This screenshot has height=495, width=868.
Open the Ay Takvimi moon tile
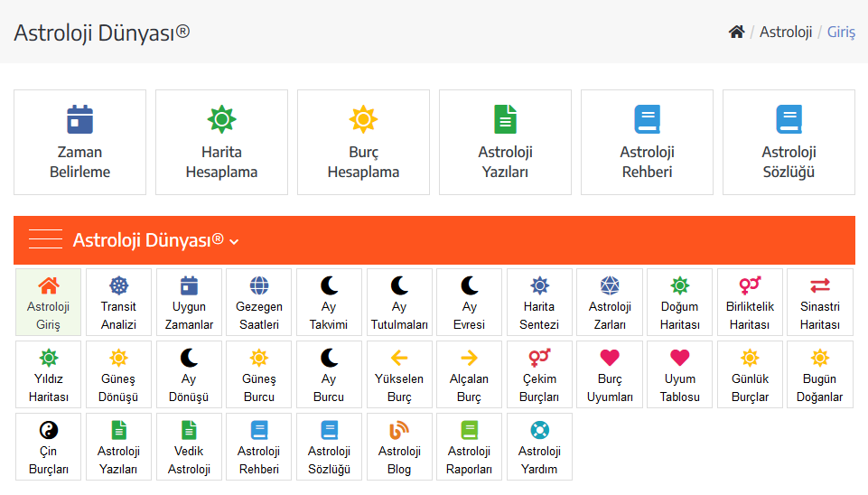click(x=329, y=303)
